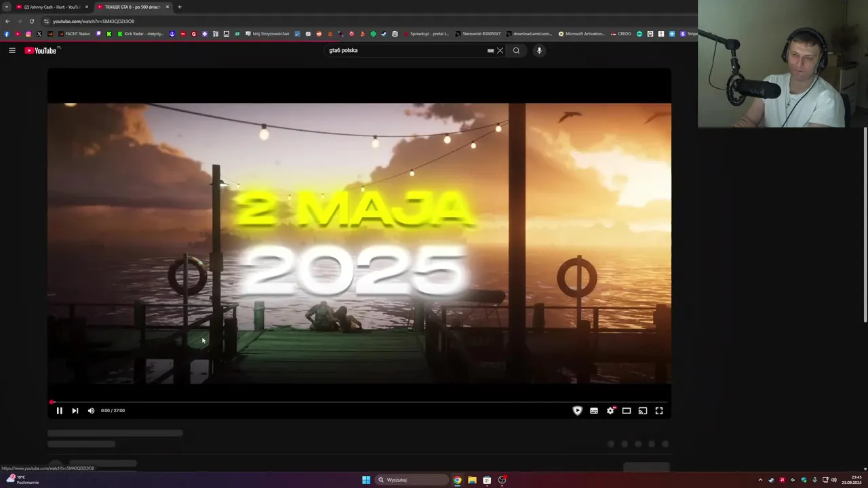868x488 pixels.
Task: Select the TRAILER GTA 6 tab
Action: [x=132, y=7]
